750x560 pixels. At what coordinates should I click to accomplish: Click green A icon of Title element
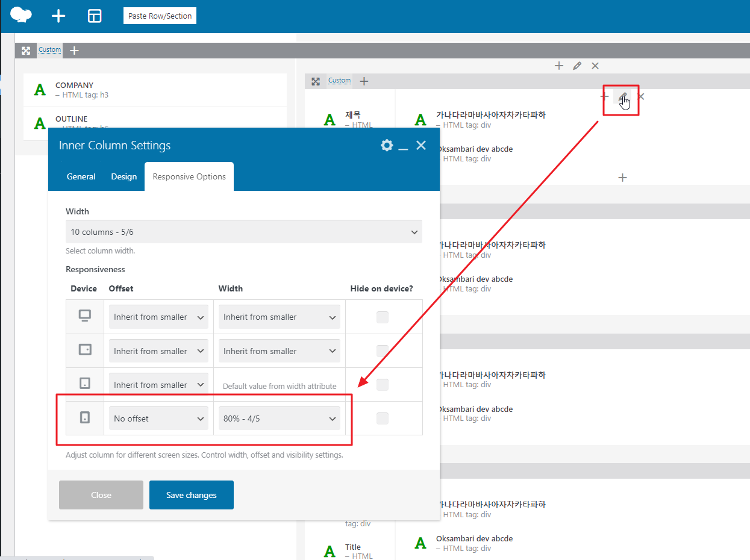tap(330, 551)
